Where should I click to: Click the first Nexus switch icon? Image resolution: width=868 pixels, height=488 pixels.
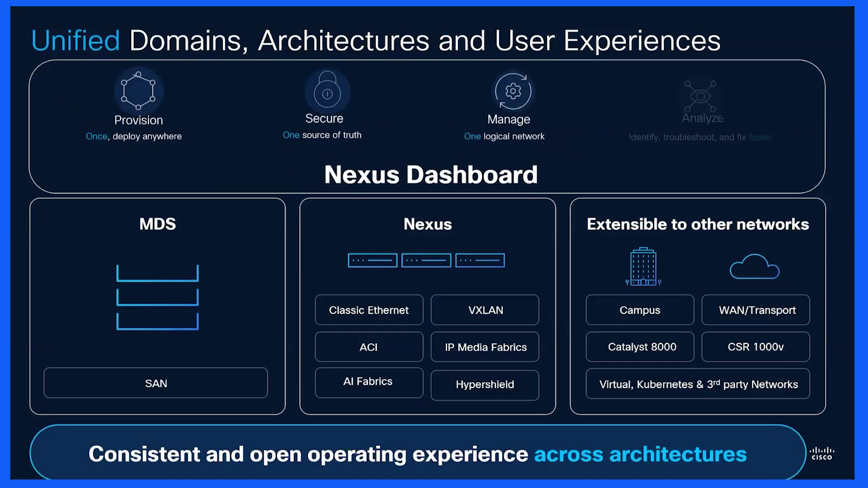point(373,260)
